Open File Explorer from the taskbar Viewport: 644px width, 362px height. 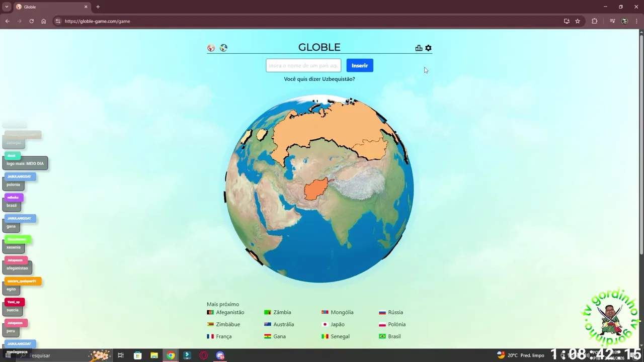(154, 355)
